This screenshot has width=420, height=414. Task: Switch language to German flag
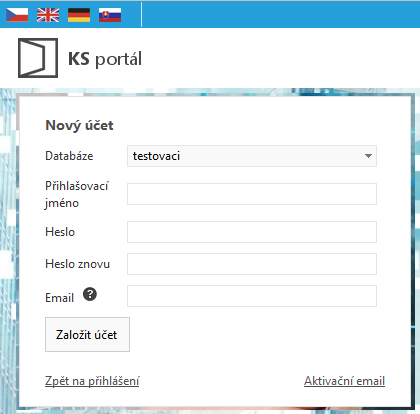[x=79, y=15]
